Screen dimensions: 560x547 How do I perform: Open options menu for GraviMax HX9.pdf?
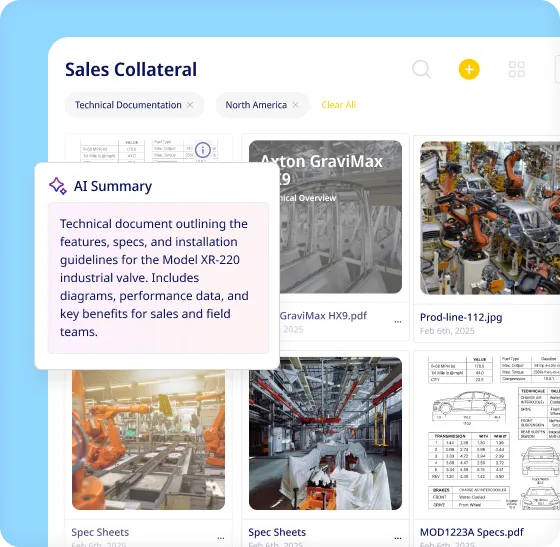398,322
